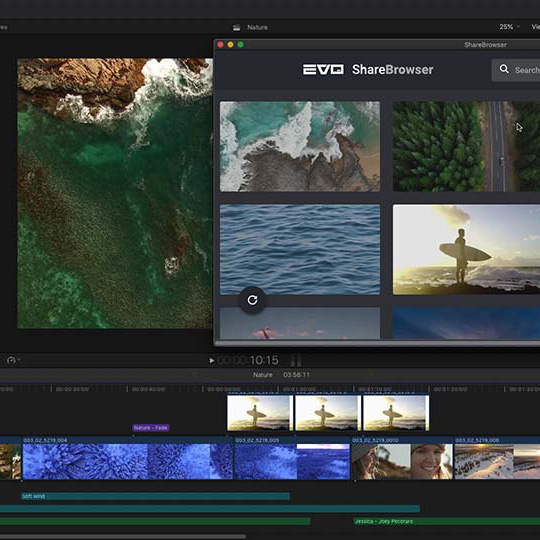Zoom the ShareBrowser window with the green button
Viewport: 540px width, 540px height.
[240, 45]
